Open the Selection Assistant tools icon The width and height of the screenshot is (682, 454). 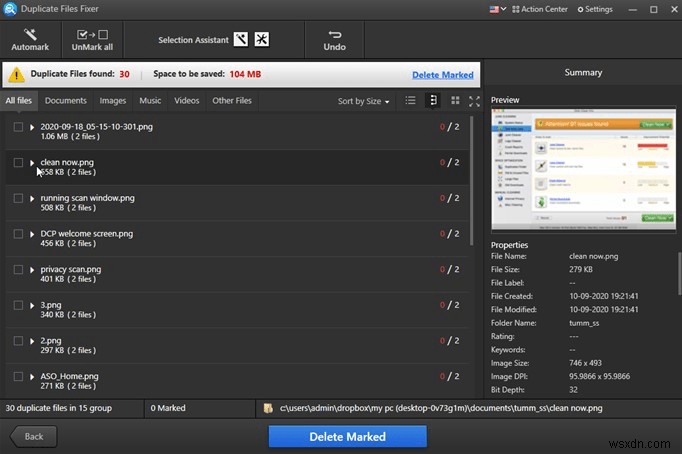[261, 40]
